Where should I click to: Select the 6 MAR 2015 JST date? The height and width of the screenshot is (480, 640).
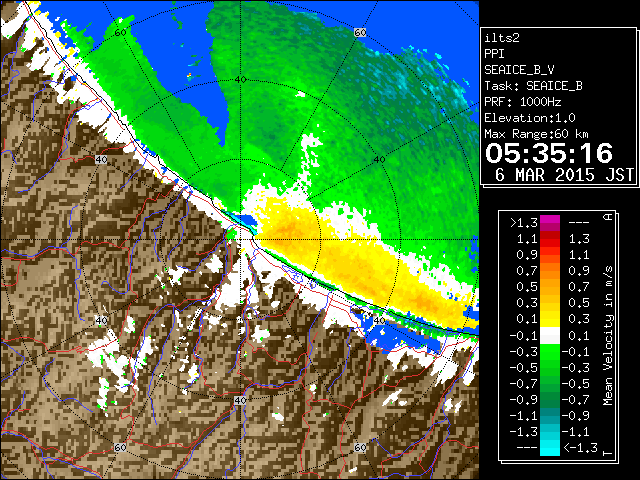click(564, 175)
